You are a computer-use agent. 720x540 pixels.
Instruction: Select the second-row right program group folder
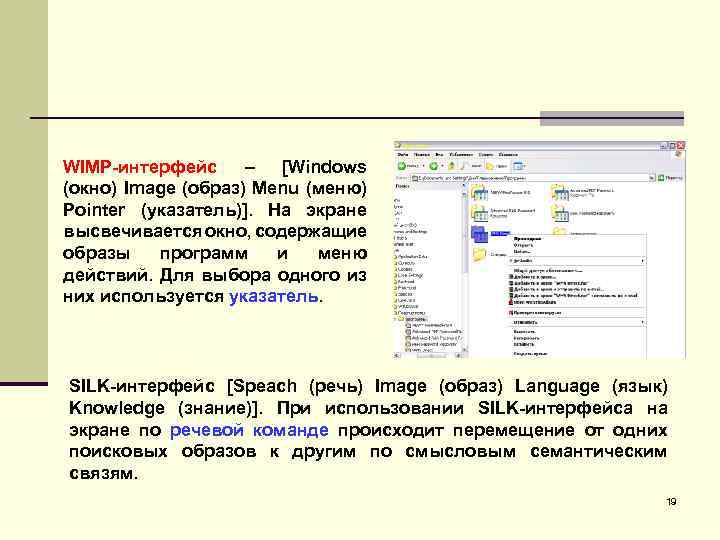point(559,213)
